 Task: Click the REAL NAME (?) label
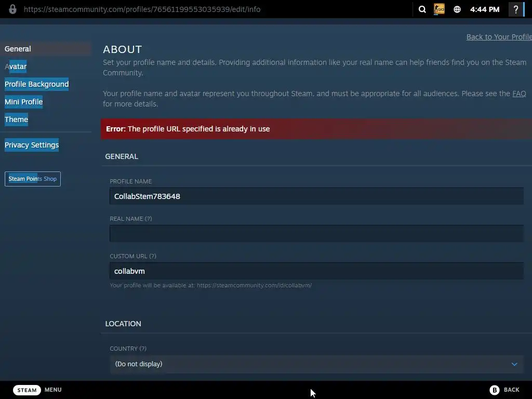tap(131, 219)
